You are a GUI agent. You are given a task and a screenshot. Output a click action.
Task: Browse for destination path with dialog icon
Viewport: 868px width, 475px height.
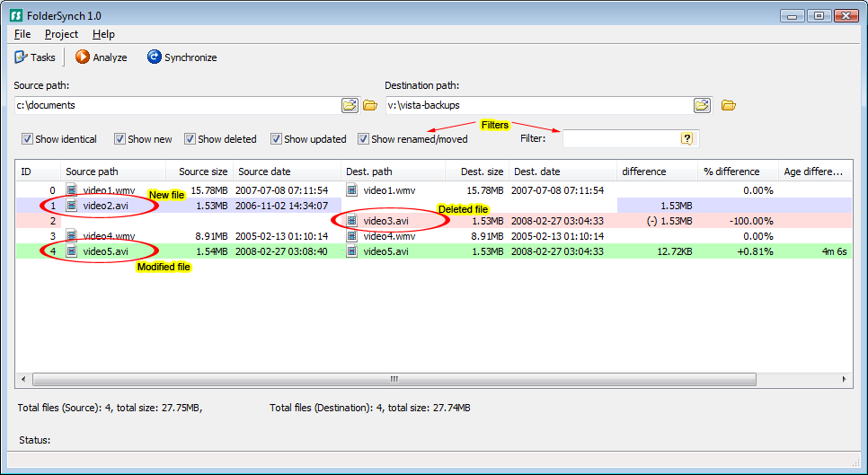coord(702,105)
